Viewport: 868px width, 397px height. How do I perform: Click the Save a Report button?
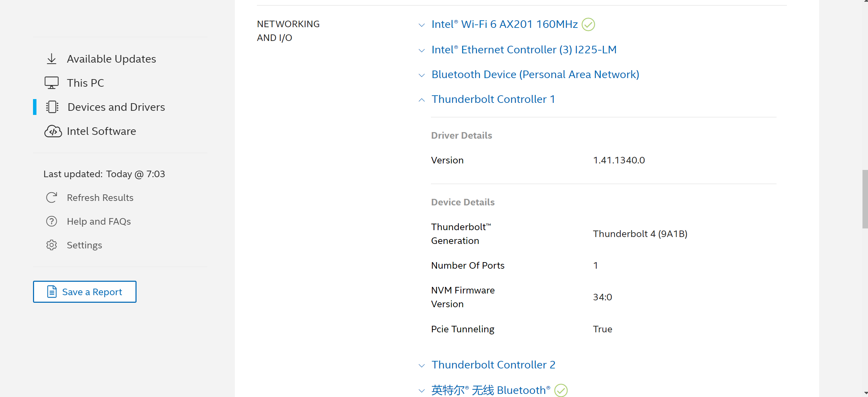pos(85,292)
